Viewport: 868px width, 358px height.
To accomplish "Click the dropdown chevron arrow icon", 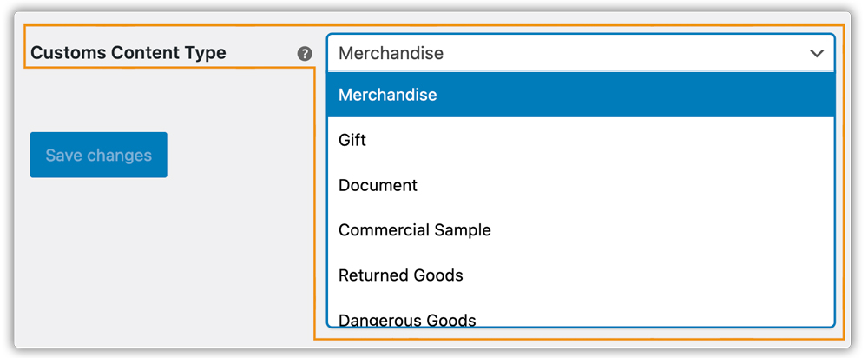I will coord(816,53).
